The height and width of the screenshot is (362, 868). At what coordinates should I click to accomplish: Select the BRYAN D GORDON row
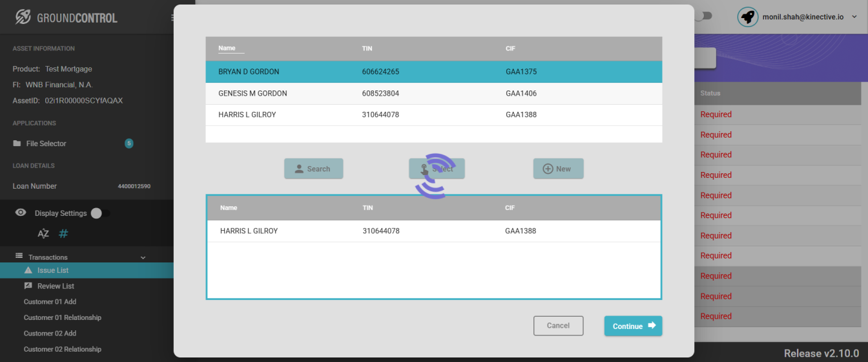(434, 72)
